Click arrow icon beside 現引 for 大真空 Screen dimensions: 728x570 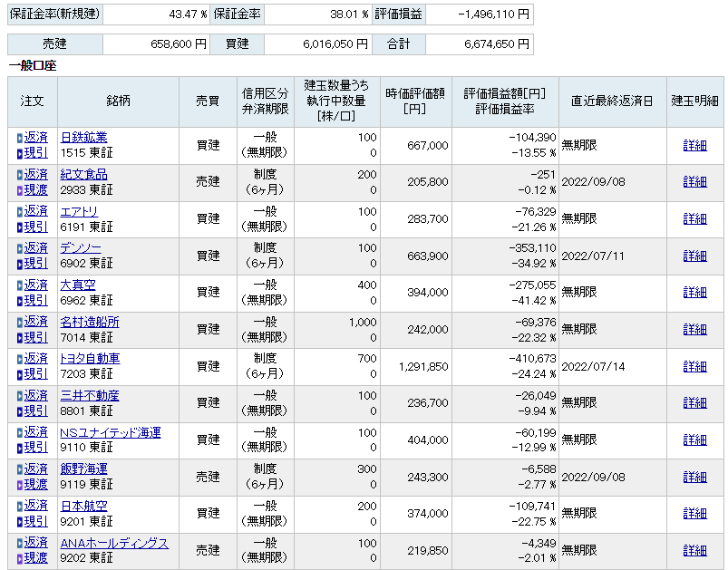point(19,300)
